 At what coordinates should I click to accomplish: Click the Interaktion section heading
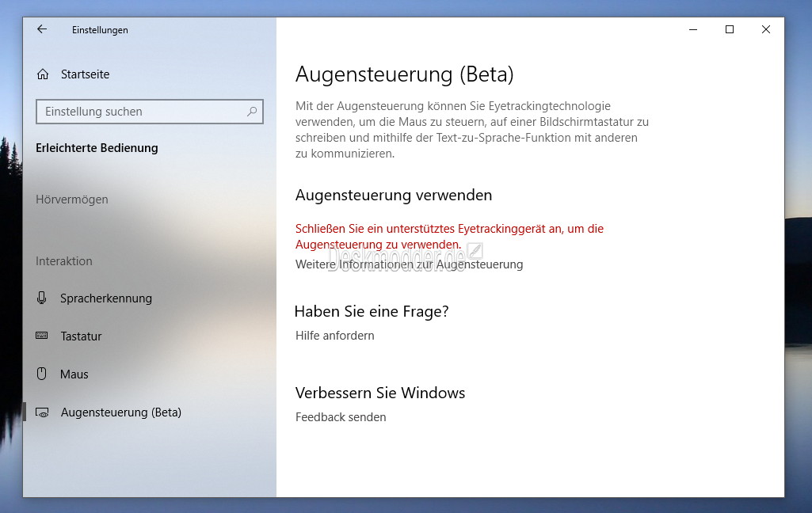(x=64, y=261)
